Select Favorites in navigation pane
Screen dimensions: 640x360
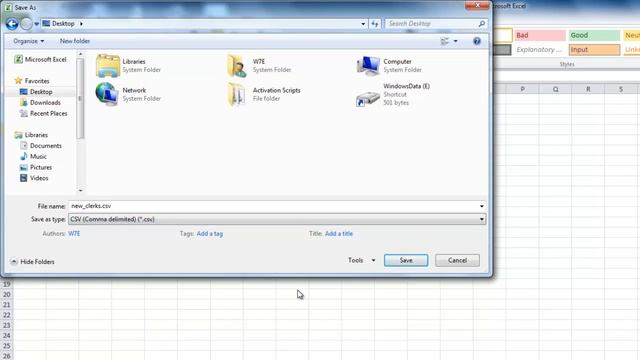[32, 81]
